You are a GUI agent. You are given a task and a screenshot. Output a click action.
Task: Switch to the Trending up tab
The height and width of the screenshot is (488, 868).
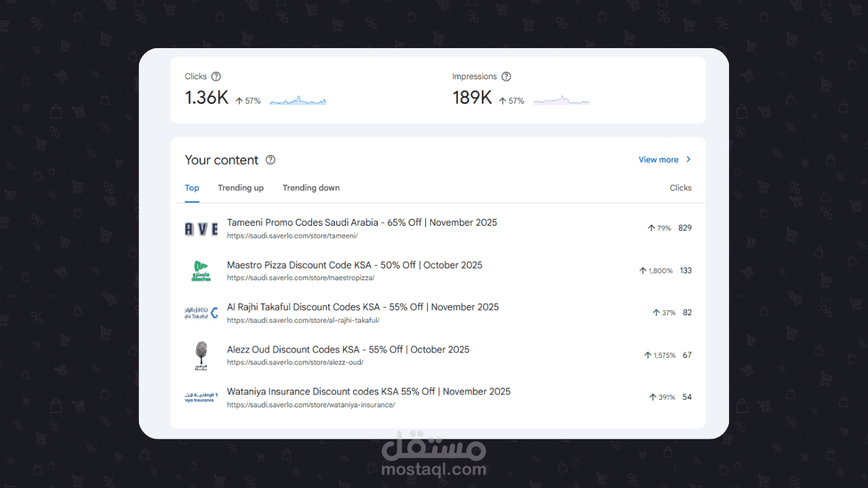[241, 188]
